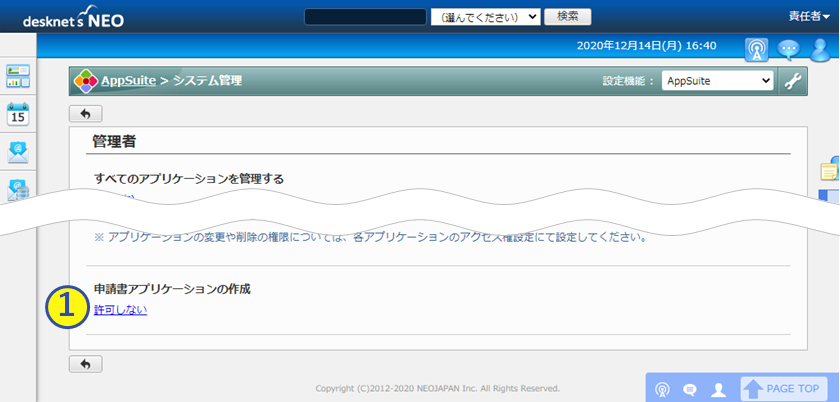
Task: Click the user presence icon in header
Action: [x=820, y=49]
